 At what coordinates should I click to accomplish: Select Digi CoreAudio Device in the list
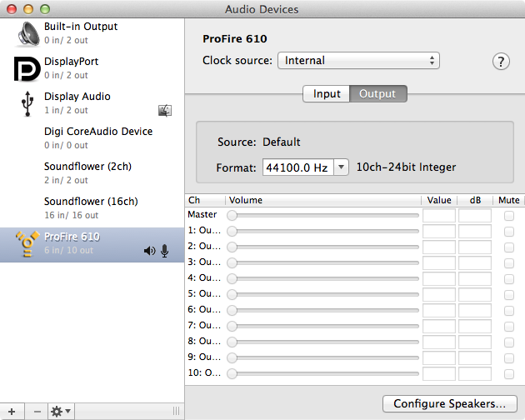click(92, 138)
